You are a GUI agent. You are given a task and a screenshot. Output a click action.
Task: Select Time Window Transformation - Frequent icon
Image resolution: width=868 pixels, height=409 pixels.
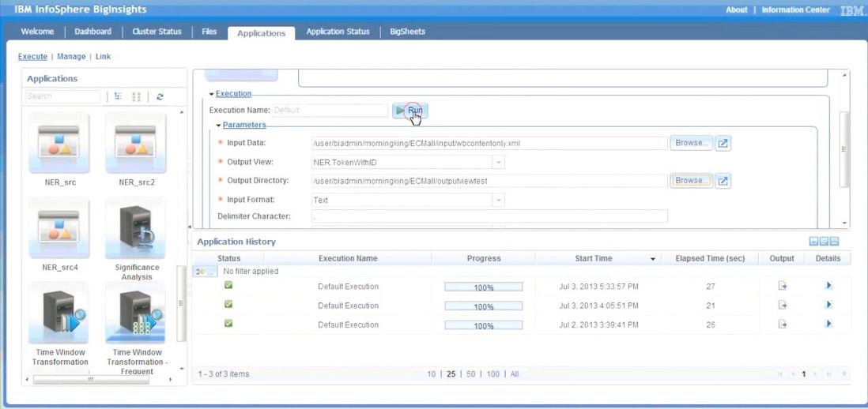coord(135,313)
